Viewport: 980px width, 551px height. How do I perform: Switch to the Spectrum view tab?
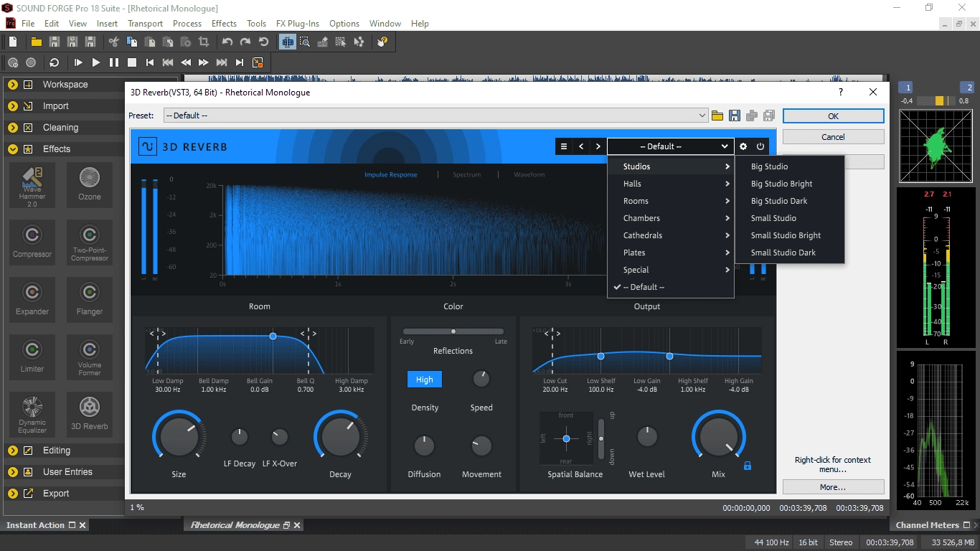(467, 174)
